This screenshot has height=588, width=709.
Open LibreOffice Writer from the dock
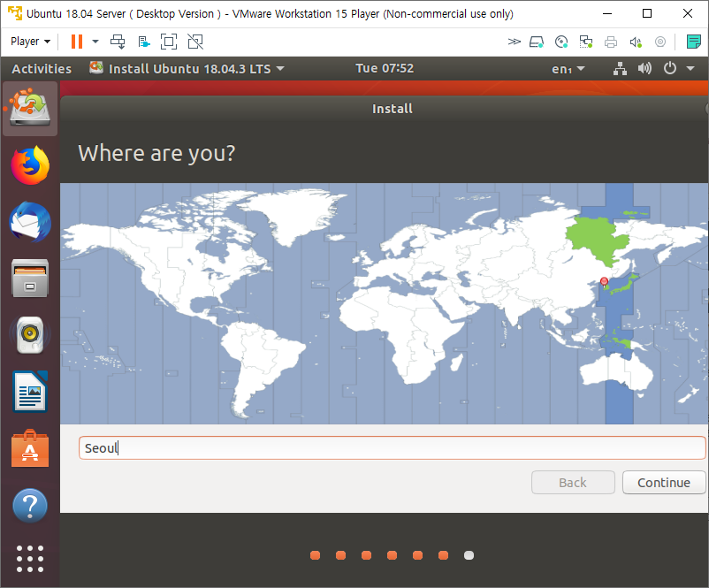(x=30, y=392)
